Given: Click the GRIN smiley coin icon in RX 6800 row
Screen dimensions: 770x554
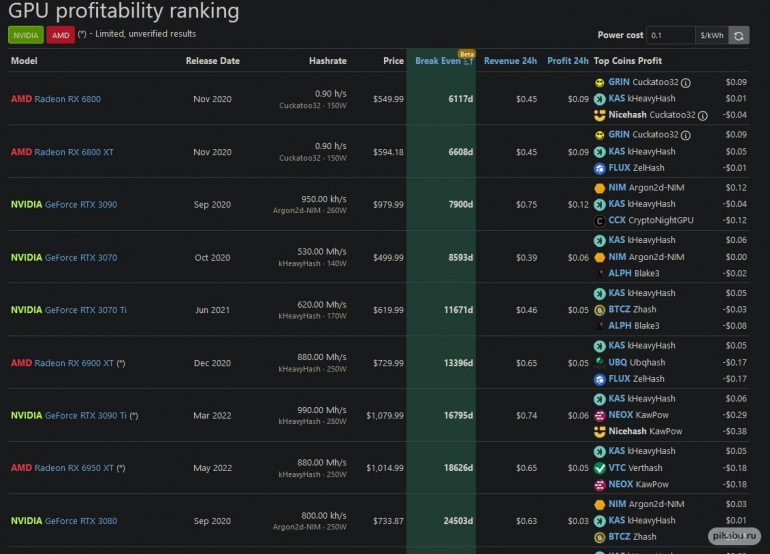Looking at the screenshot, I should click(599, 82).
